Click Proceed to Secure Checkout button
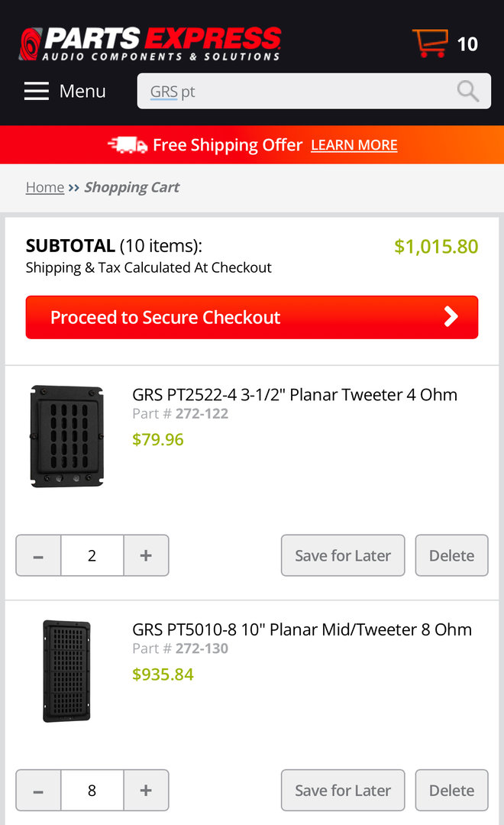The image size is (504, 825). 252,317
